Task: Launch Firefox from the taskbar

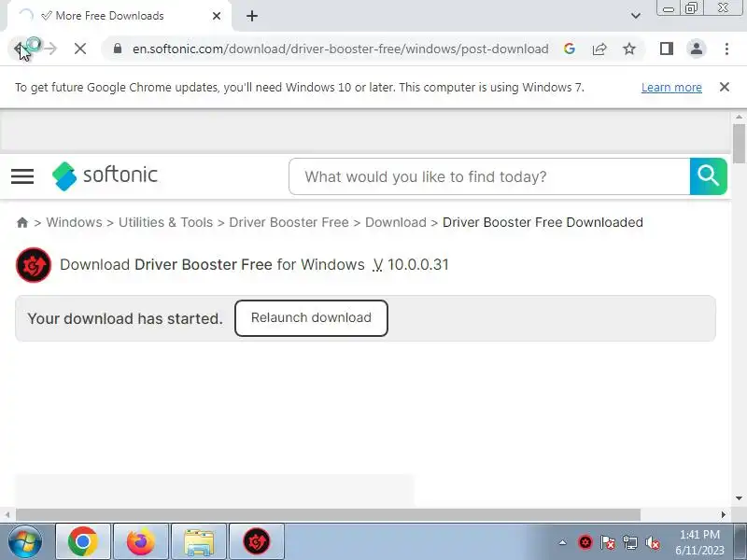Action: point(141,541)
